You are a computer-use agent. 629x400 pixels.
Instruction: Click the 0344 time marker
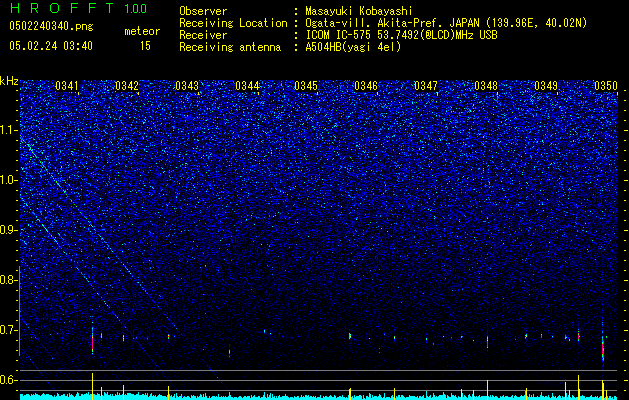point(247,85)
